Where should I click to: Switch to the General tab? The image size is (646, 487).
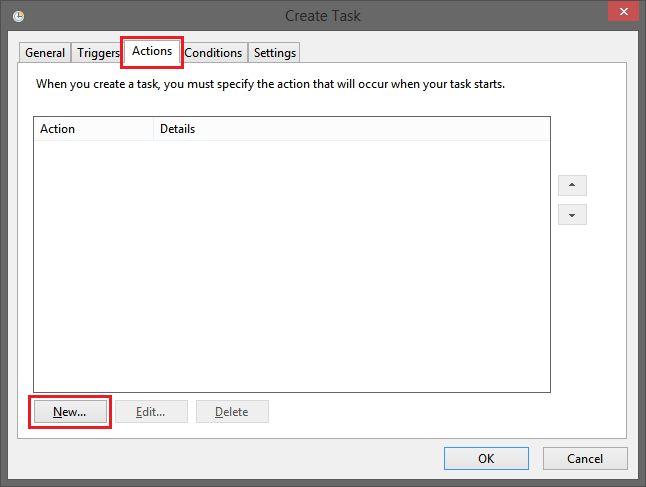44,53
